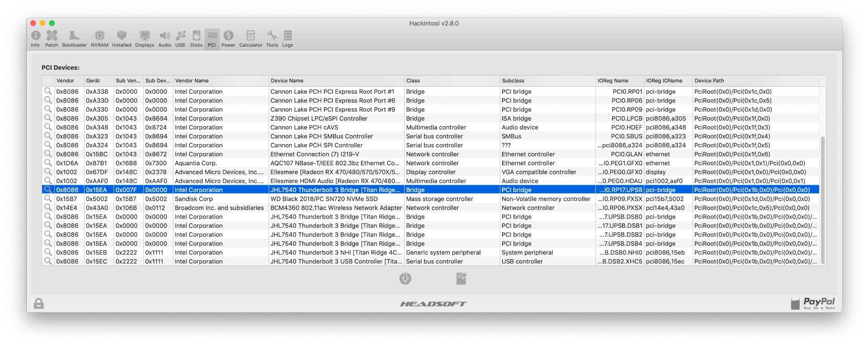Sort by the Sub Dev... column header
The width and height of the screenshot is (868, 347).
point(158,81)
